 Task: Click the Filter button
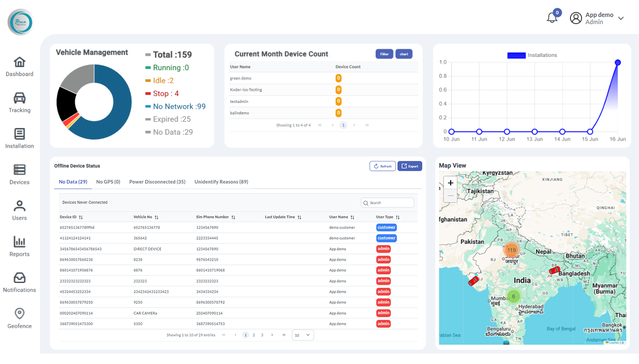click(384, 54)
